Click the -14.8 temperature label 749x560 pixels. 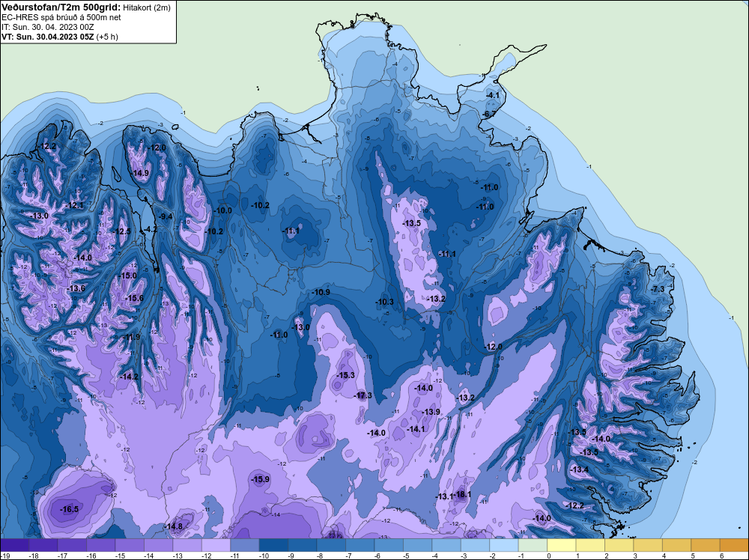pos(174,526)
